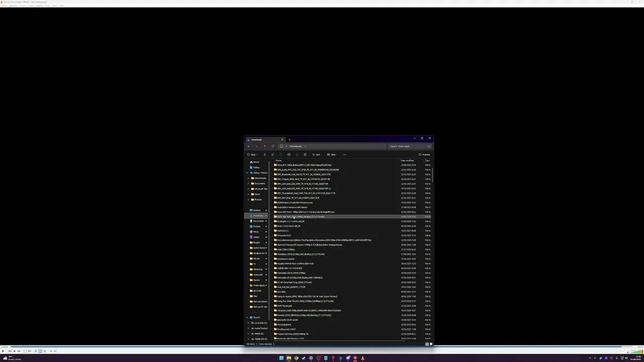Switch to details view icon in status bar

click(x=427, y=344)
